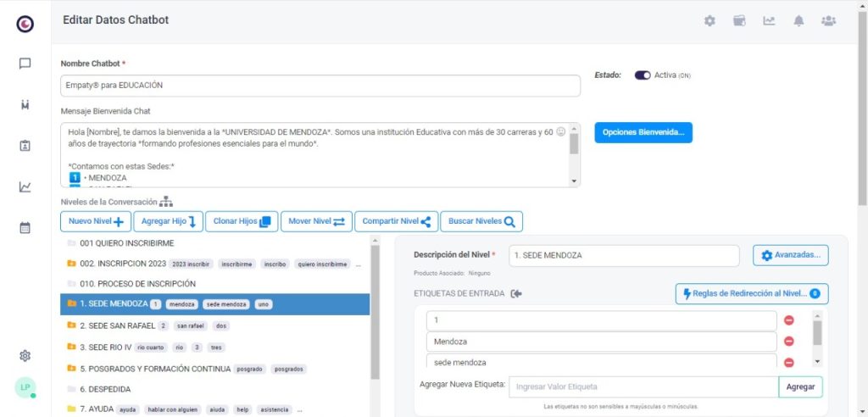Click Agregar Hijo button

(x=169, y=221)
